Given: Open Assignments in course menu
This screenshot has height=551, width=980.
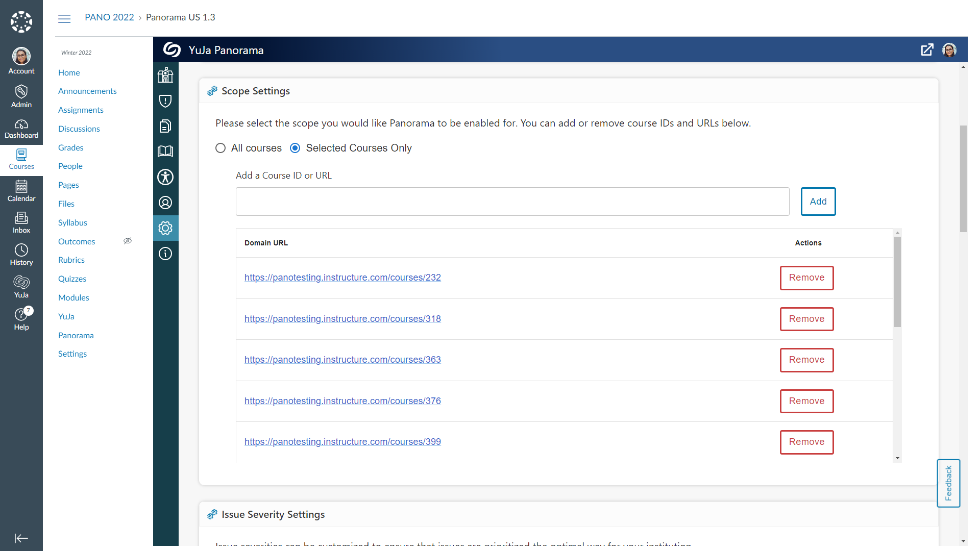Looking at the screenshot, I should [x=81, y=110].
